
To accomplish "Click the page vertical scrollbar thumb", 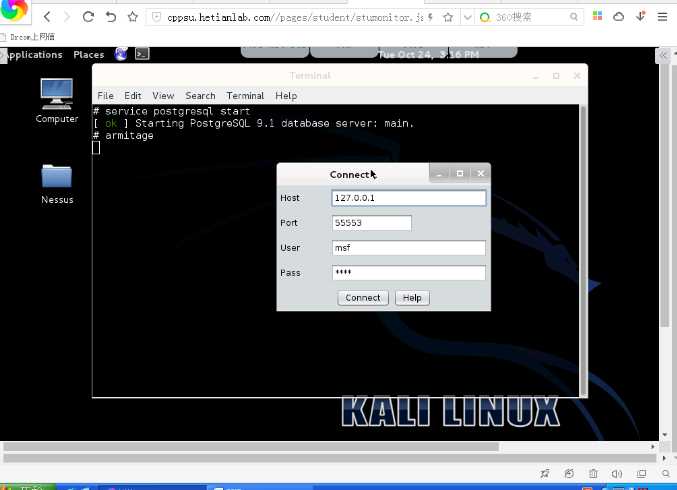I will click(x=664, y=194).
